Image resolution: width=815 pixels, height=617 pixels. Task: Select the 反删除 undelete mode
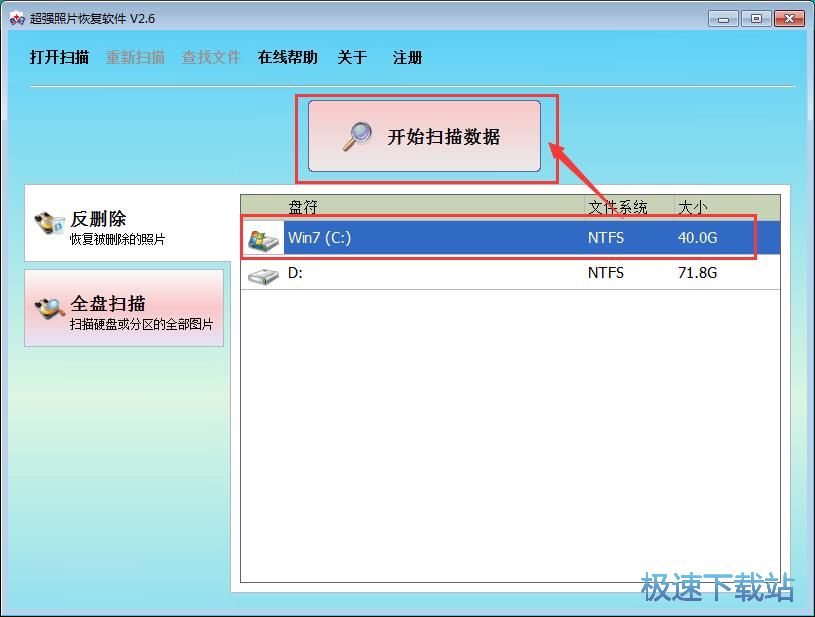point(127,225)
